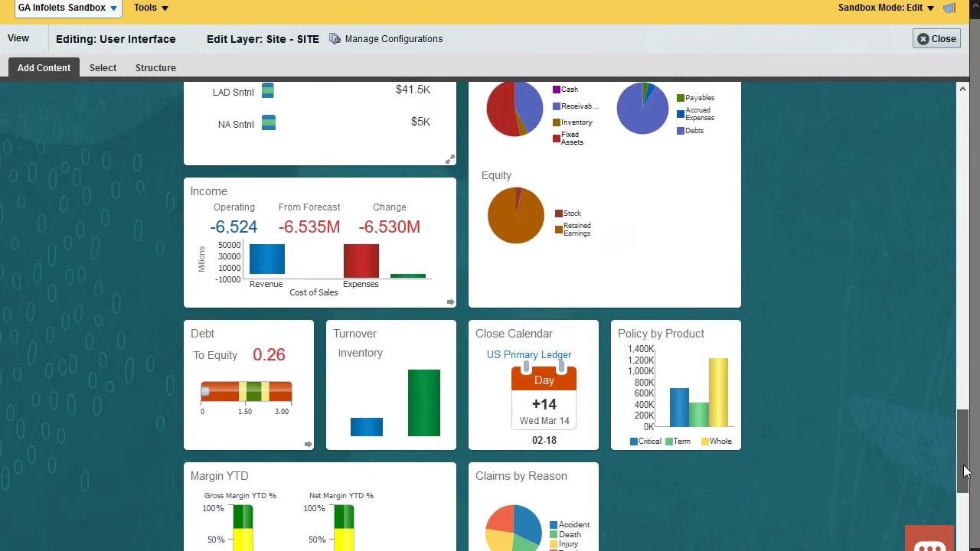Image resolution: width=980 pixels, height=551 pixels.
Task: Click the Debts legend swatch
Action: (x=681, y=131)
